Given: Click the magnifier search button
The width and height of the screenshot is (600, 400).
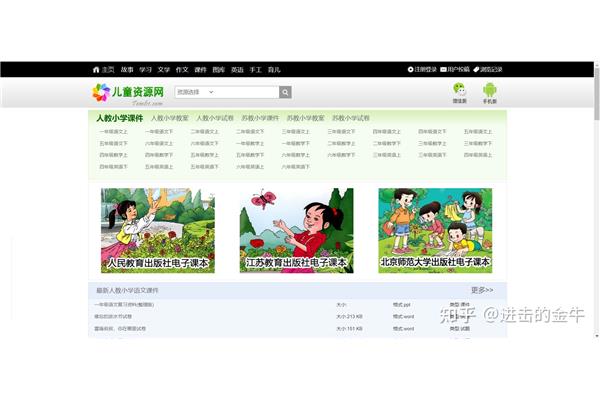Looking at the screenshot, I should click(x=285, y=92).
